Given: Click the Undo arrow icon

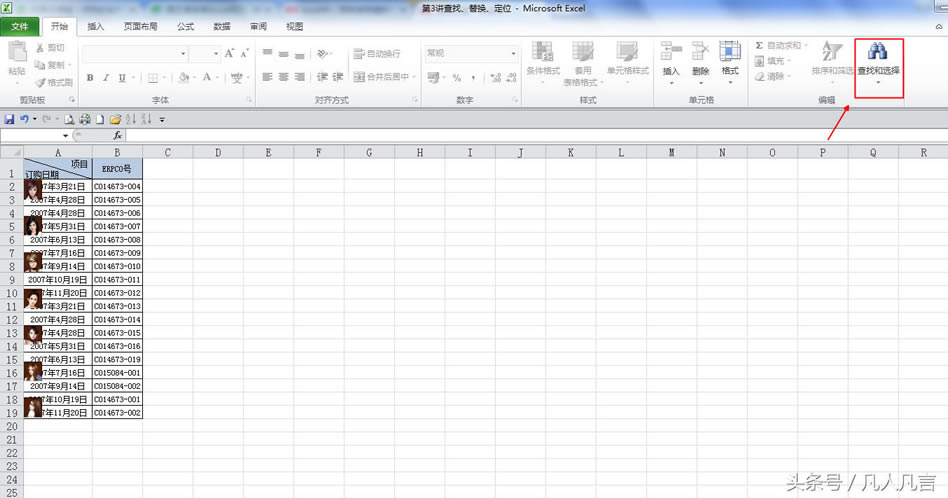Looking at the screenshot, I should [x=24, y=119].
